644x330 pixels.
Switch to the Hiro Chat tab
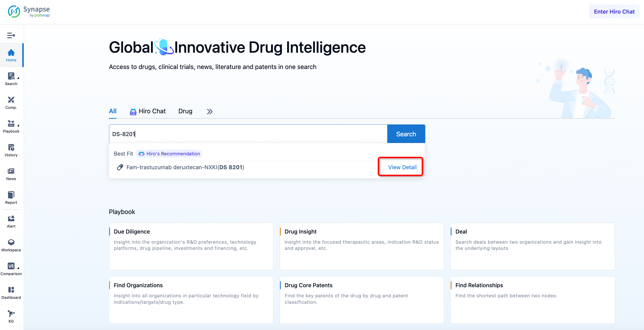(x=148, y=111)
